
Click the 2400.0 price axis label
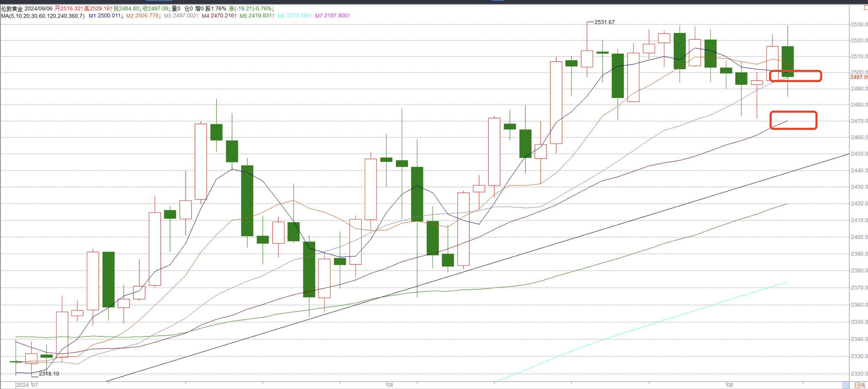[x=859, y=237]
